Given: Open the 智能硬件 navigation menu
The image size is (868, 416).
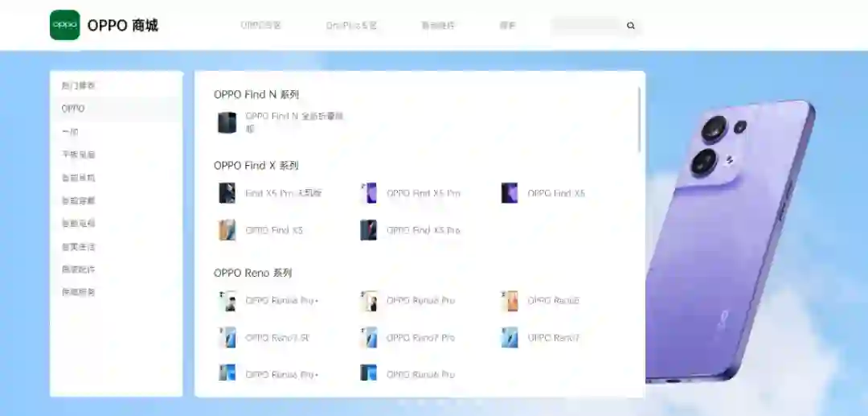Looking at the screenshot, I should 437,26.
